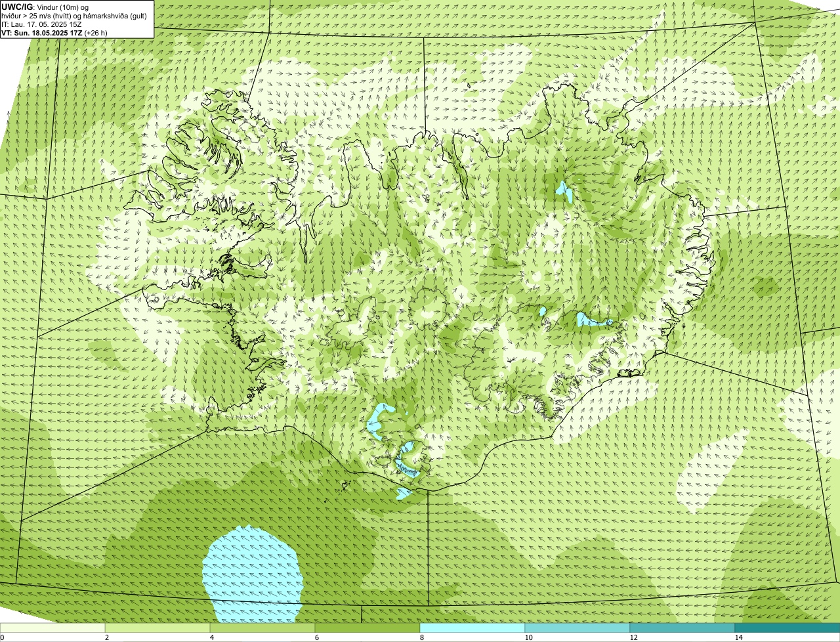Select the palest 0–2 m/s color scale segment
This screenshot has height=642, width=840.
click(x=52, y=628)
